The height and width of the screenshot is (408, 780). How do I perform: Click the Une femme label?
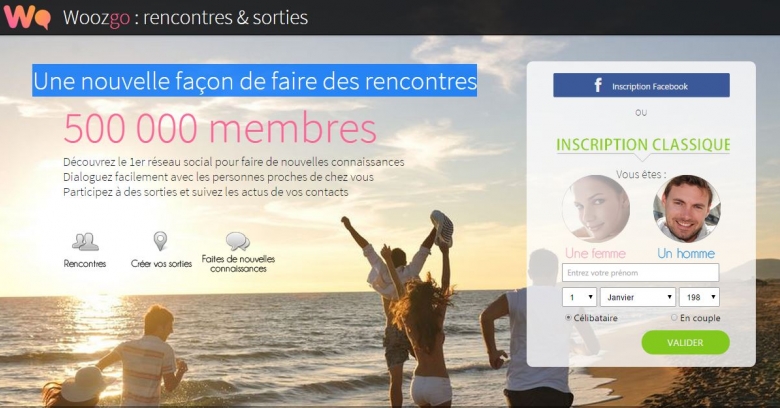click(595, 253)
